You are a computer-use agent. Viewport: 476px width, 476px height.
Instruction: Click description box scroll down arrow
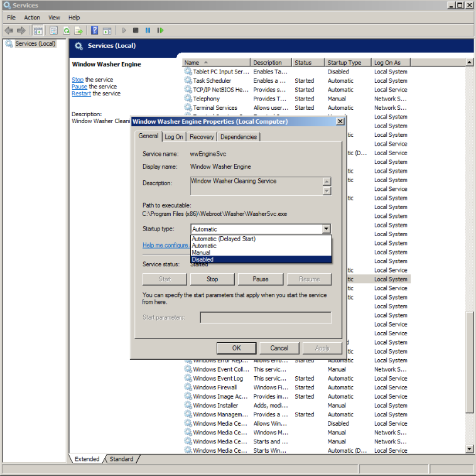(x=327, y=191)
